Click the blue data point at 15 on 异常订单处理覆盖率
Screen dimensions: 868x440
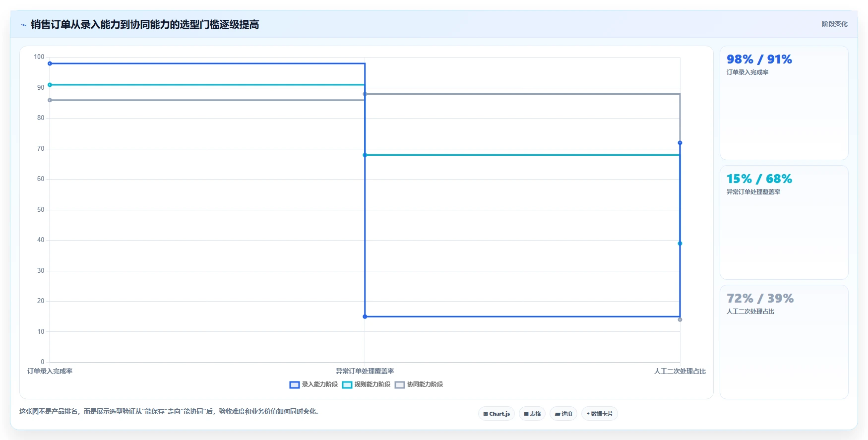[365, 316]
